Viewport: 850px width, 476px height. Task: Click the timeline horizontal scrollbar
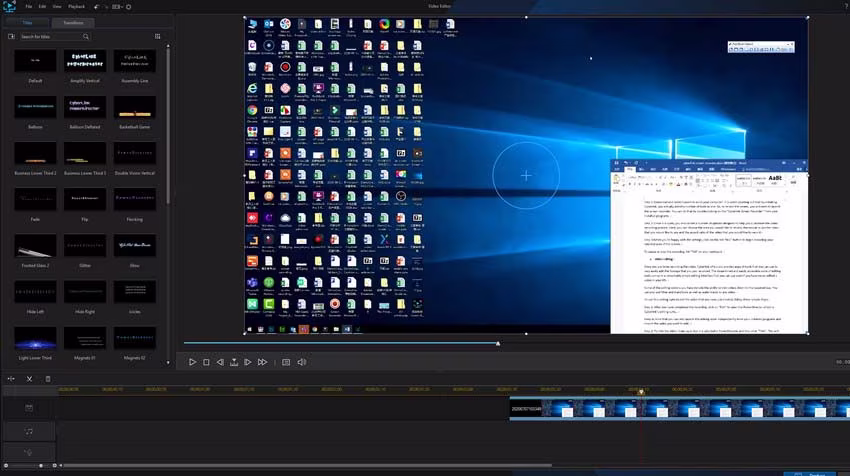[308, 465]
